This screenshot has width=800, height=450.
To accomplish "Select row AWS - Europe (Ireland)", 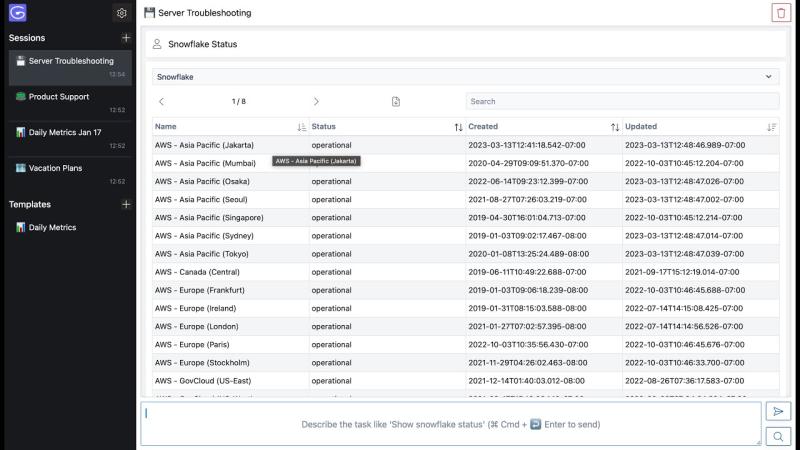I will pos(465,308).
